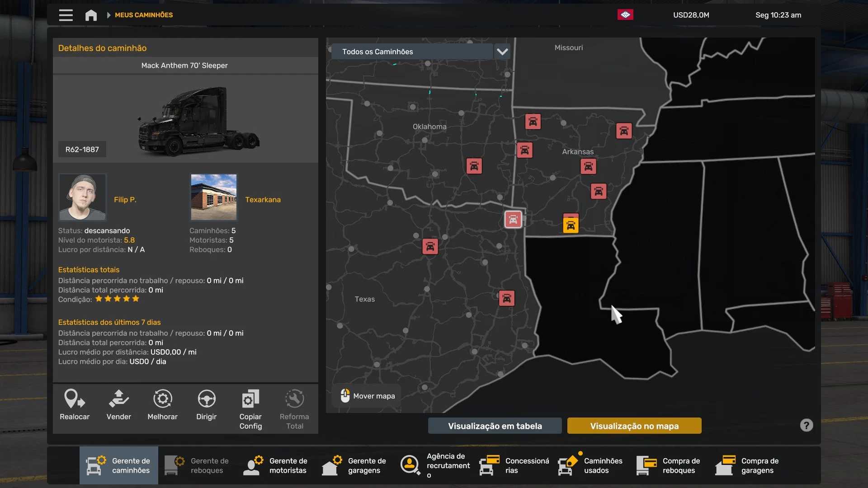Expand the Todos os Caminhões dropdown arrow
This screenshot has height=488, width=868.
coord(502,52)
